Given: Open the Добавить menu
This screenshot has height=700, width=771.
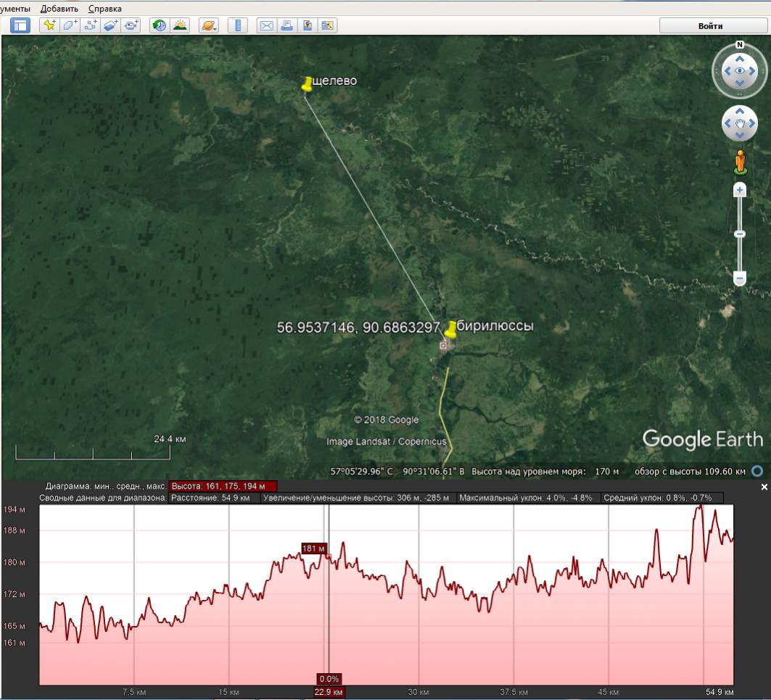Looking at the screenshot, I should [59, 9].
